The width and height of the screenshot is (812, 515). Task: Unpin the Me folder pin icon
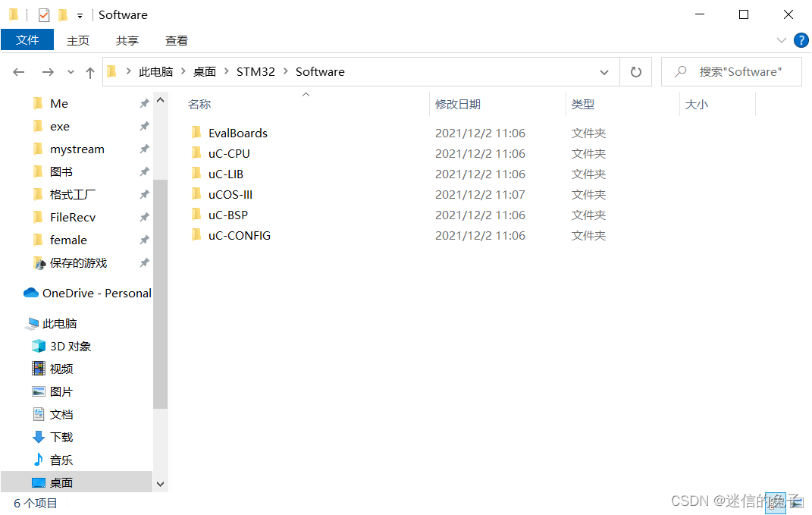[145, 104]
